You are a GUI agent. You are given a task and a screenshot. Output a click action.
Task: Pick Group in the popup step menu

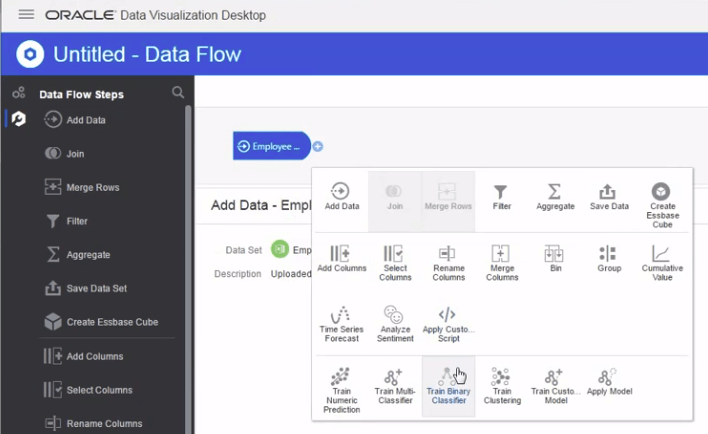pyautogui.click(x=609, y=259)
